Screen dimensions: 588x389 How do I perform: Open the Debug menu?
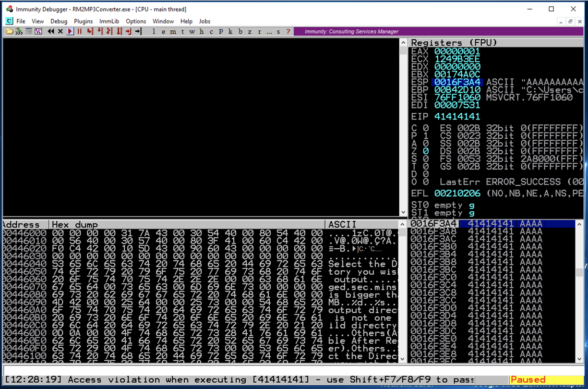[59, 21]
